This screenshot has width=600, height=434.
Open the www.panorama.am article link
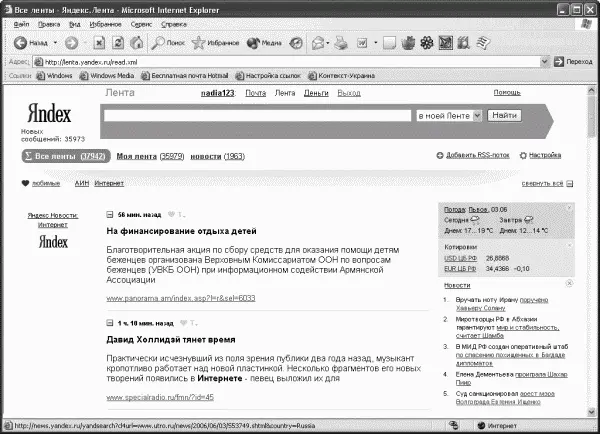point(181,298)
